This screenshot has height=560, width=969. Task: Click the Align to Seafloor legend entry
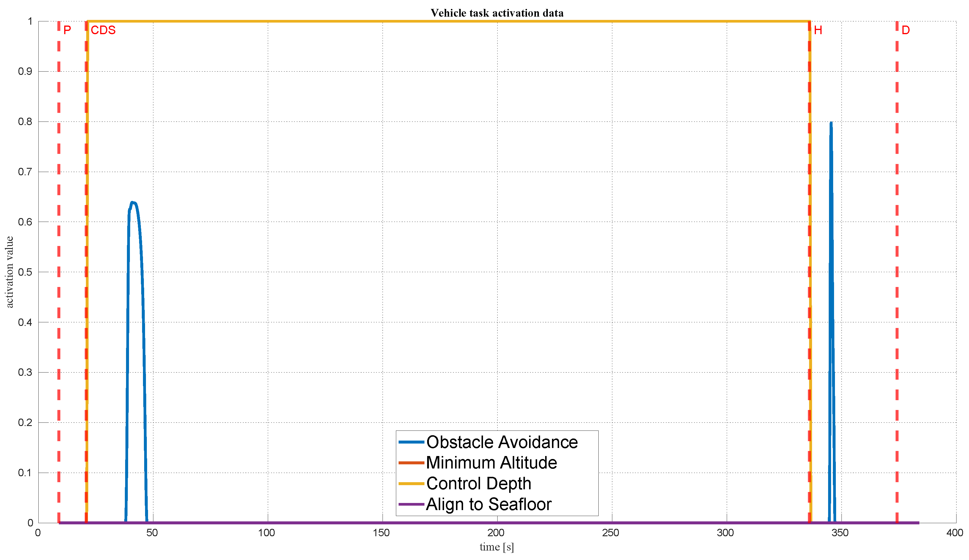pyautogui.click(x=488, y=504)
